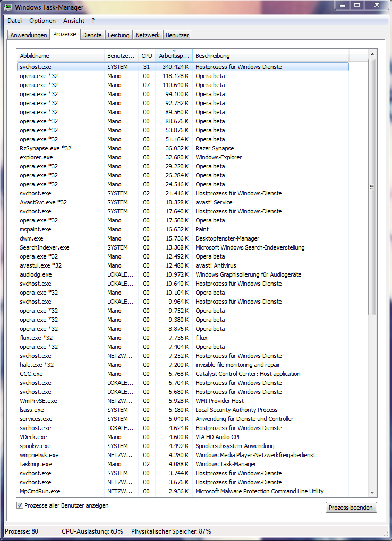Select the VDeck.exe process

183,437
